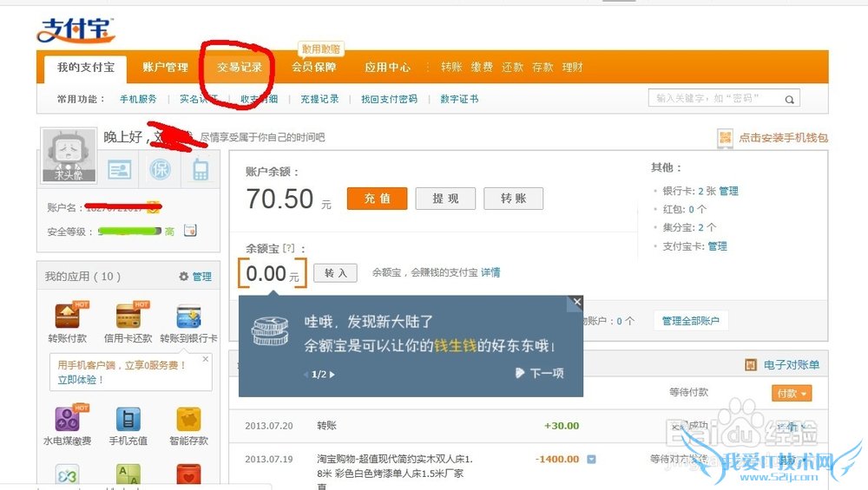
Task: Click the 70.50 account balance value
Action: [x=280, y=199]
